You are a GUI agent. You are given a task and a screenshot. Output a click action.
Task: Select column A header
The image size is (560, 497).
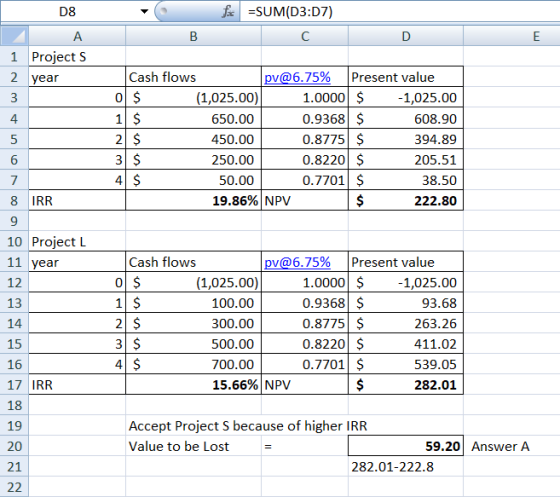pos(77,36)
